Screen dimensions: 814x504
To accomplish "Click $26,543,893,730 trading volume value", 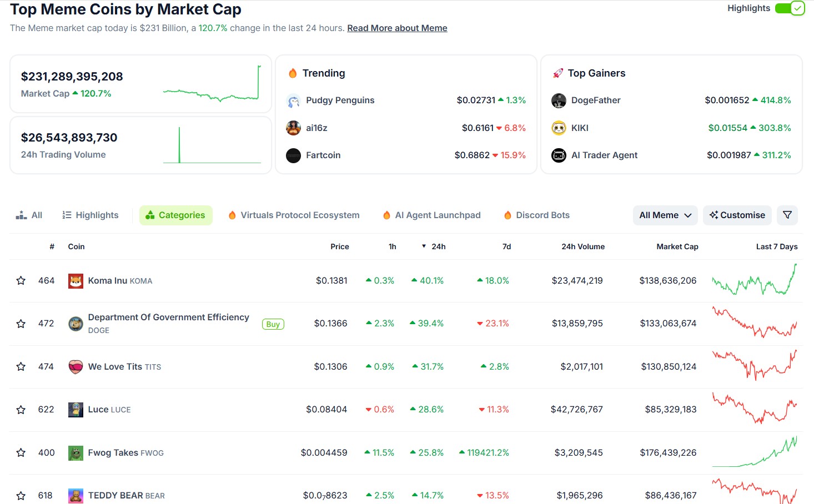I will 69,138.
